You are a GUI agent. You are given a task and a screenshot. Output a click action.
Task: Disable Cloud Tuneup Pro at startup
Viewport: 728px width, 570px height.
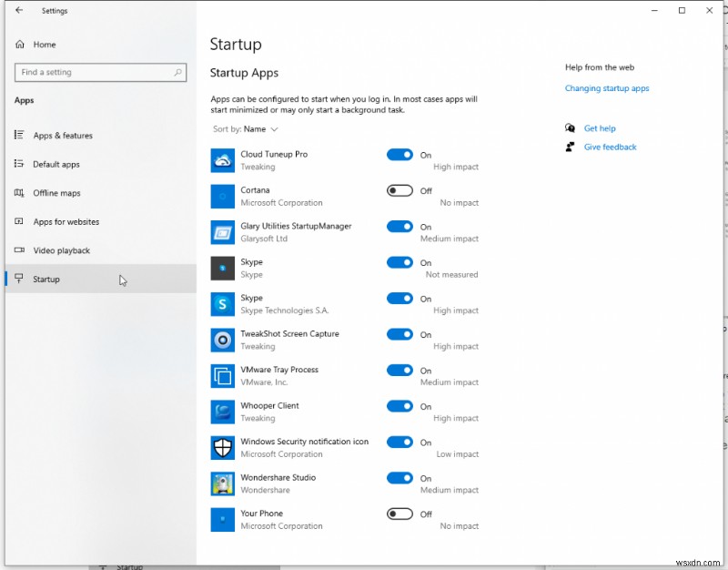[401, 155]
